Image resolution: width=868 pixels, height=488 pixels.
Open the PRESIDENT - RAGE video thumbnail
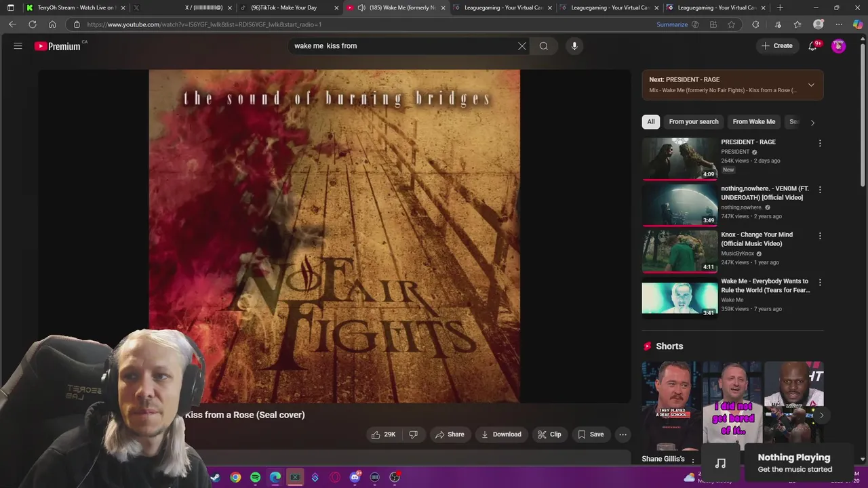(679, 159)
